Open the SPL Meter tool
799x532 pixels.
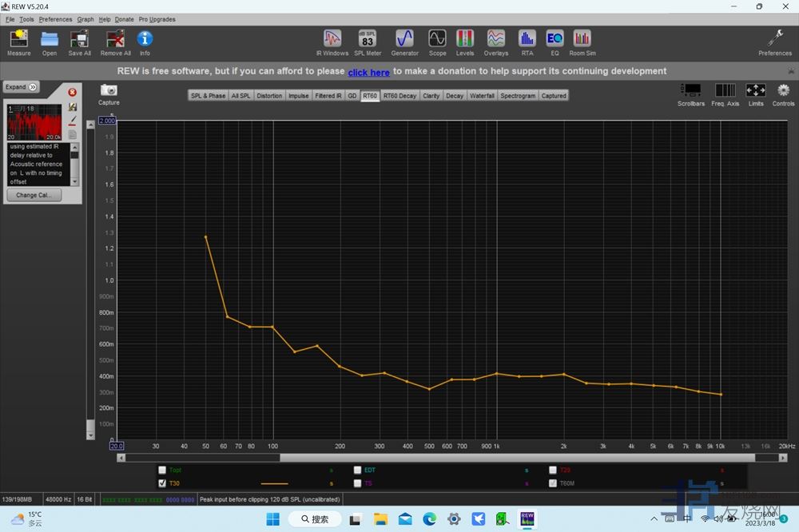tap(368, 42)
